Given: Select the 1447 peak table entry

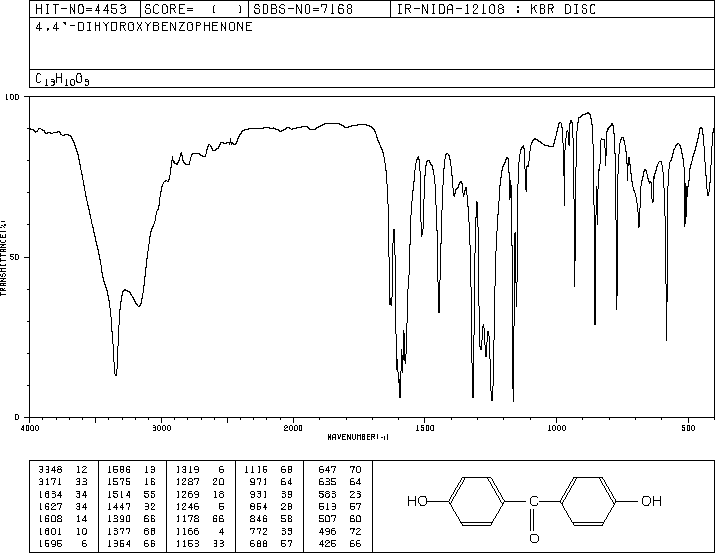Looking at the screenshot, I should click(131, 506).
